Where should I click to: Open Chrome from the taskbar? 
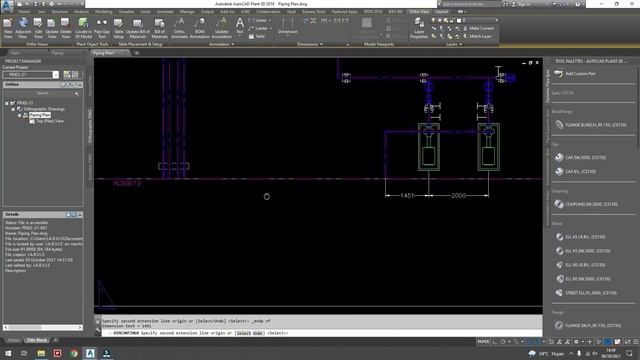pyautogui.click(x=73, y=353)
